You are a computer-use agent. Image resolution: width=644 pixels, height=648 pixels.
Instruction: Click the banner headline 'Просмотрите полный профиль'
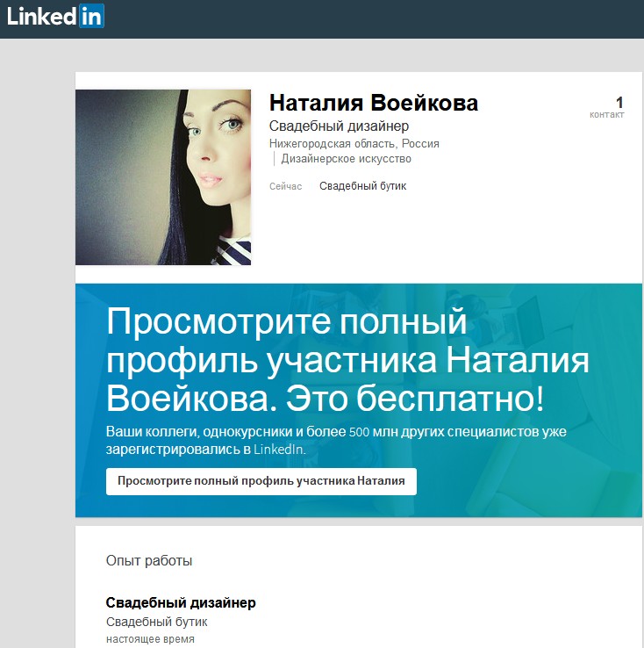point(347,359)
